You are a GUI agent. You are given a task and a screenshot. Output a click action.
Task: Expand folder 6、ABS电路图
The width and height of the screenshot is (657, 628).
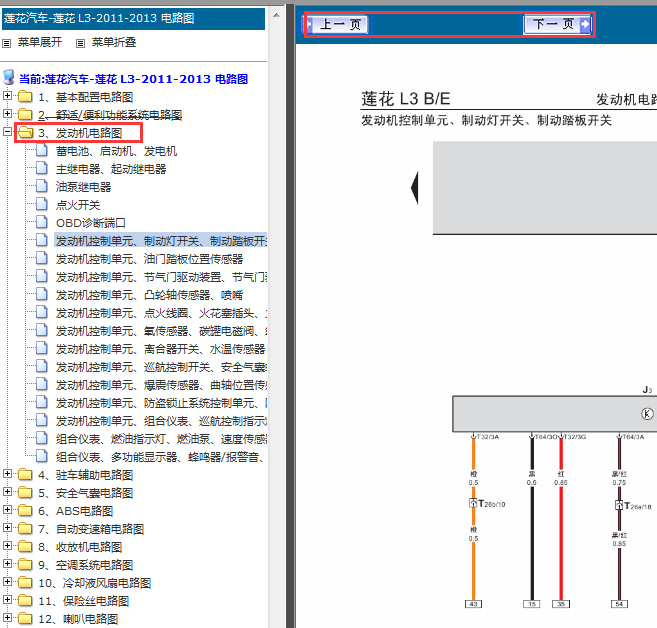click(7, 509)
